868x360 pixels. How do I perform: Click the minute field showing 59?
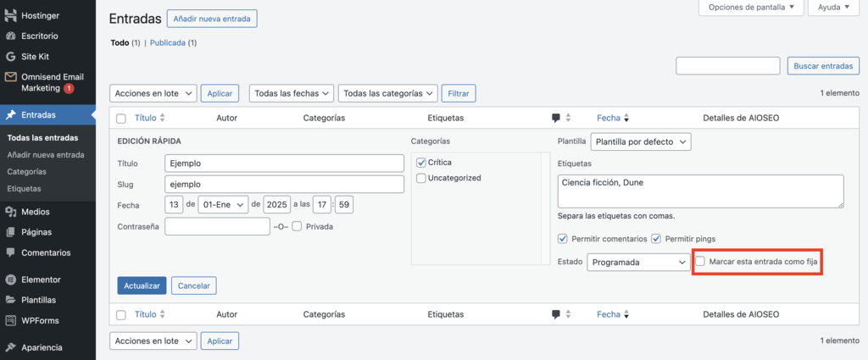coord(344,205)
